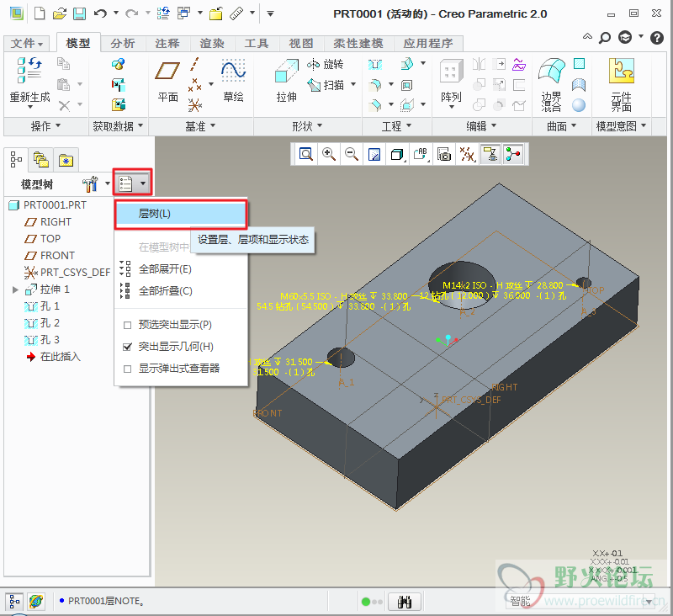Open the Folder Browser tab icon
Image resolution: width=673 pixels, height=616 pixels.
point(40,160)
